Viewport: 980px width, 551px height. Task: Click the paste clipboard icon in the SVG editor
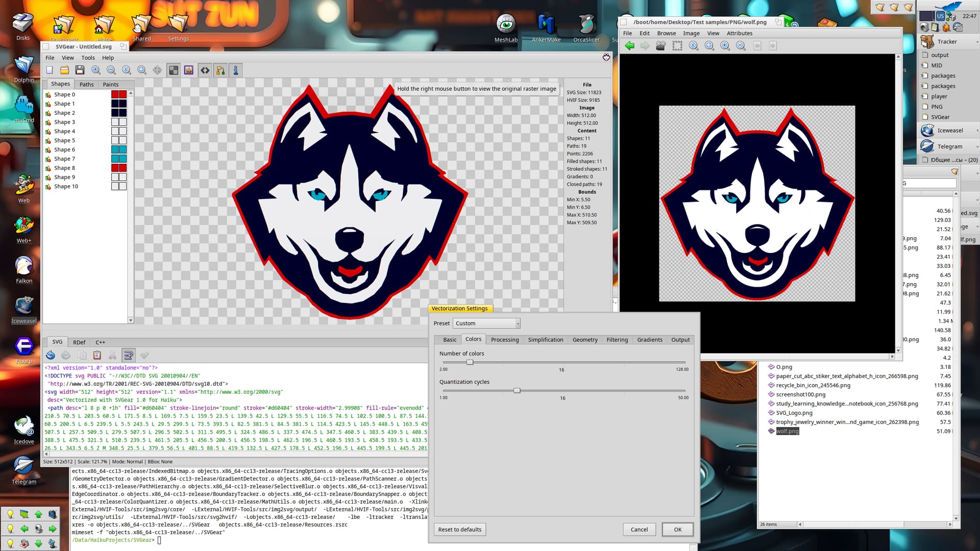click(97, 355)
